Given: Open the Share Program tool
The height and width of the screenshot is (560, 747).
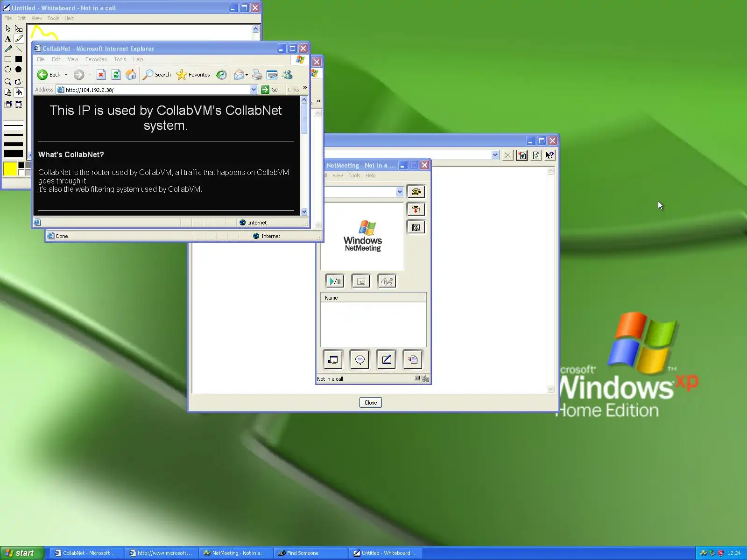Looking at the screenshot, I should [x=333, y=360].
